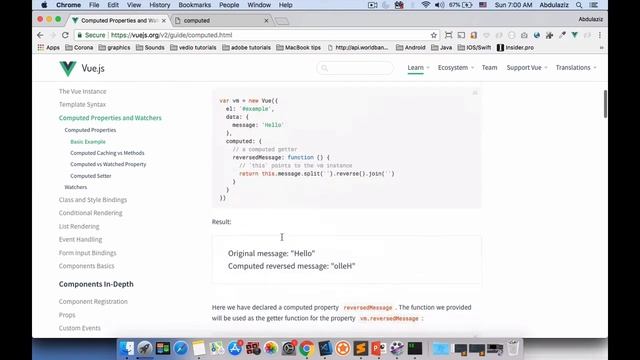
Task: Open Chrome icon in the dock
Action: [x=307, y=348]
